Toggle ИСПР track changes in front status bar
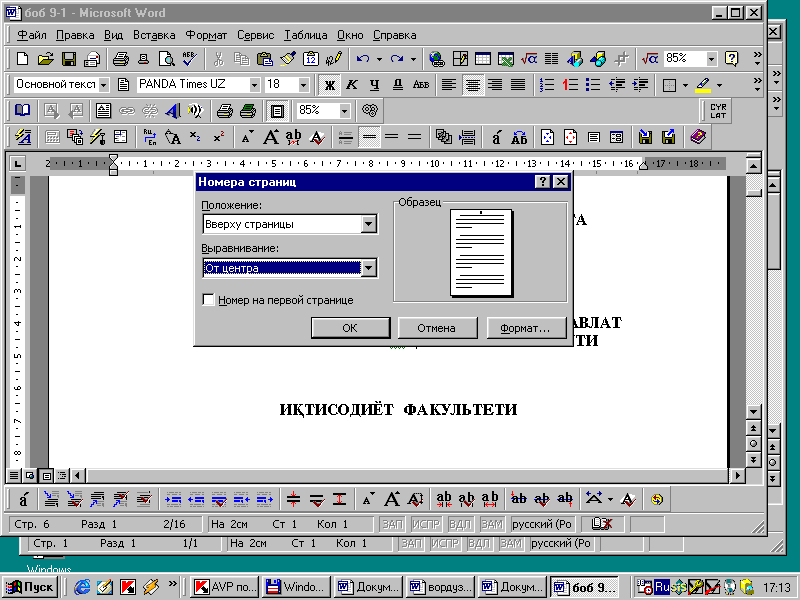Image resolution: width=800 pixels, height=600 pixels. (x=426, y=524)
